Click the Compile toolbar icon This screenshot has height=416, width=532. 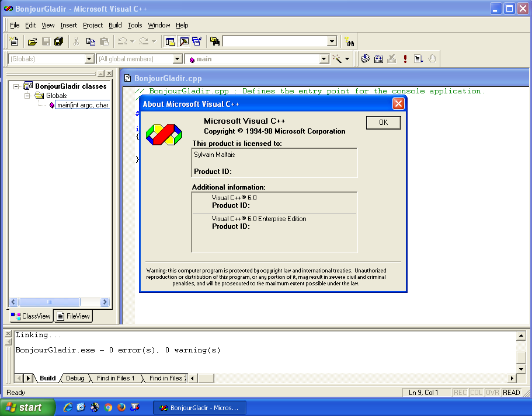tap(365, 59)
